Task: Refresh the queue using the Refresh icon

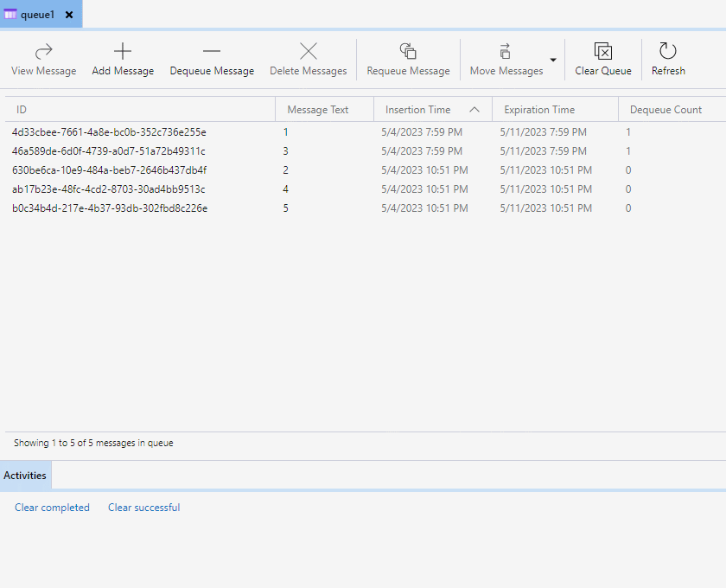Action: [668, 50]
